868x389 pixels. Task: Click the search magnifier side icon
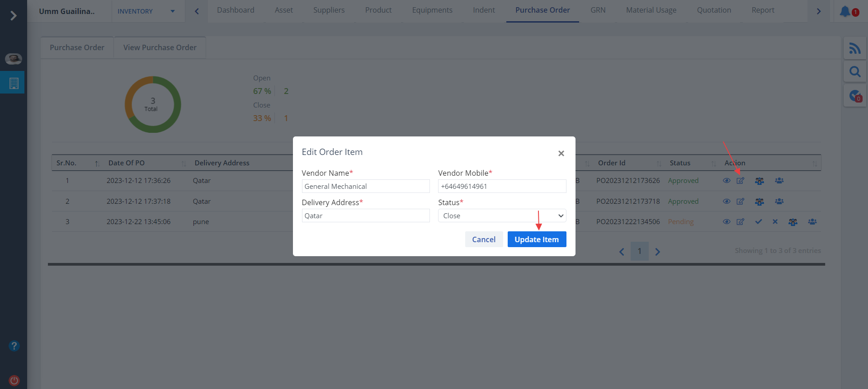854,72
